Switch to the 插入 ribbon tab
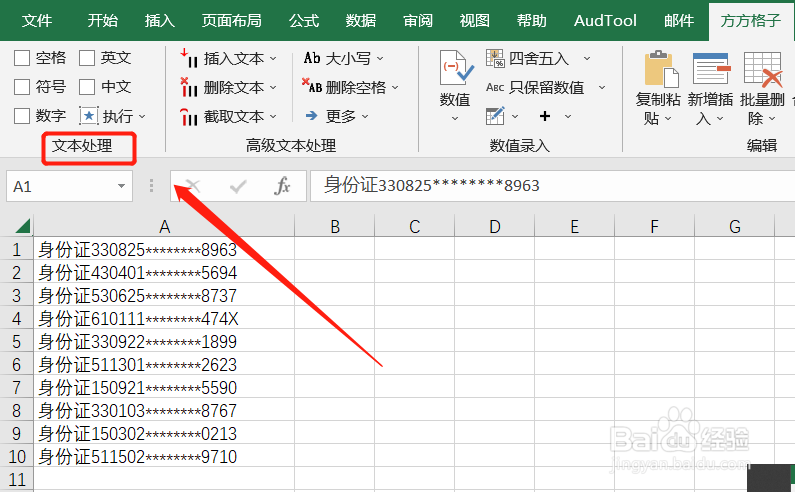 [160, 21]
